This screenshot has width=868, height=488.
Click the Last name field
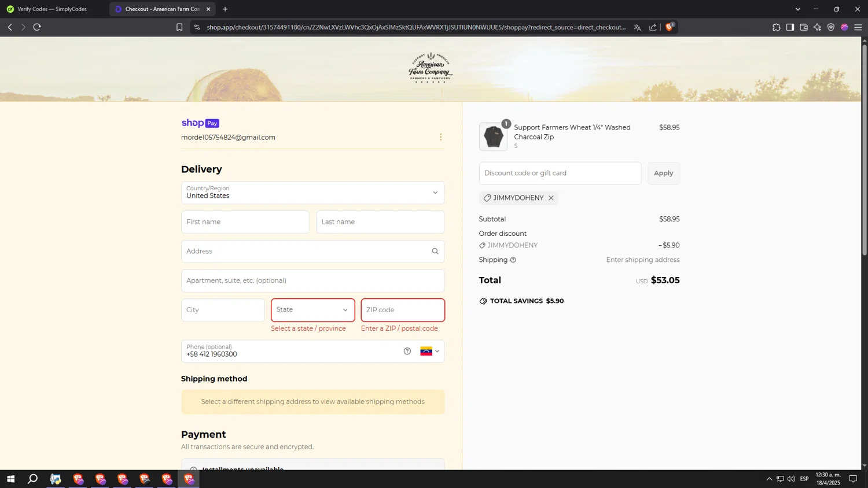point(380,222)
